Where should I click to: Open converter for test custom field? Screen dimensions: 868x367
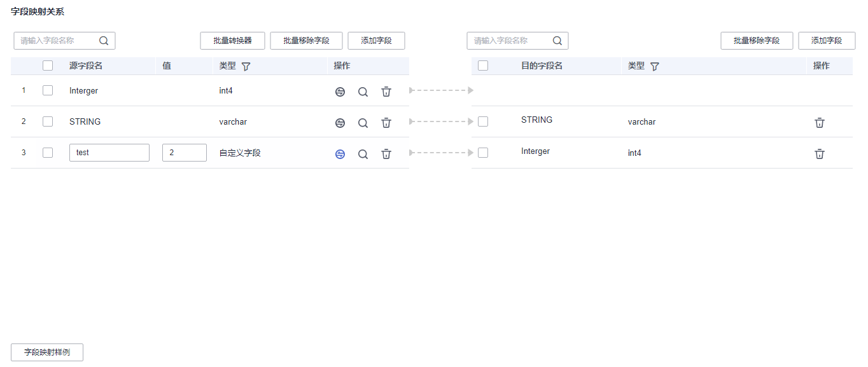pos(340,154)
